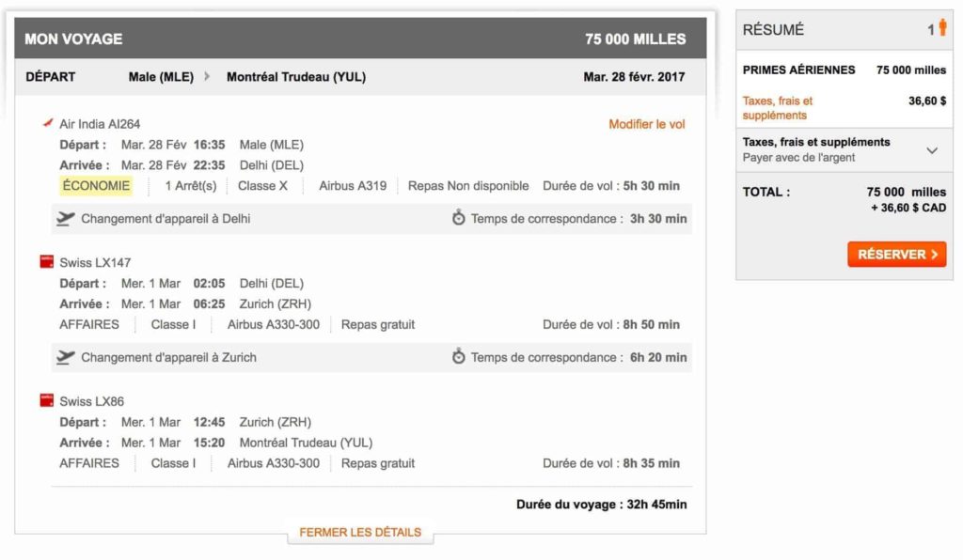Click the plane change icon at Delhi
This screenshot has height=560, width=963.
(65, 219)
